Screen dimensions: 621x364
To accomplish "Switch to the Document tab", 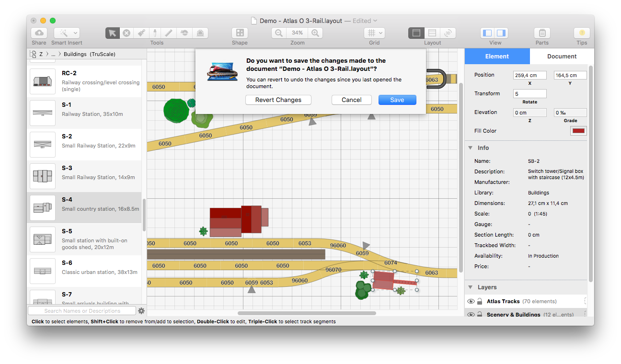I will point(562,57).
